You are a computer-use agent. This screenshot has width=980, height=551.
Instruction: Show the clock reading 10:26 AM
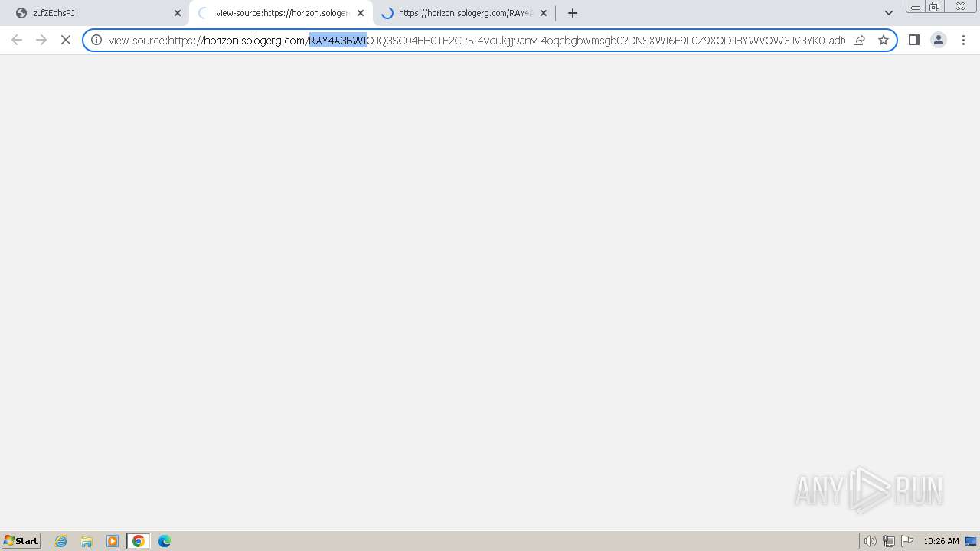[941, 541]
